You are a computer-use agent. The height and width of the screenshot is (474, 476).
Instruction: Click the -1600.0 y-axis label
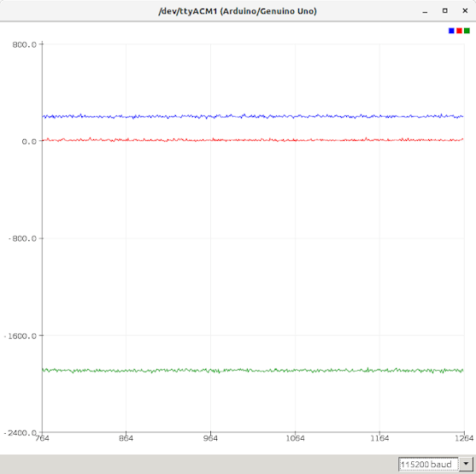(x=20, y=336)
